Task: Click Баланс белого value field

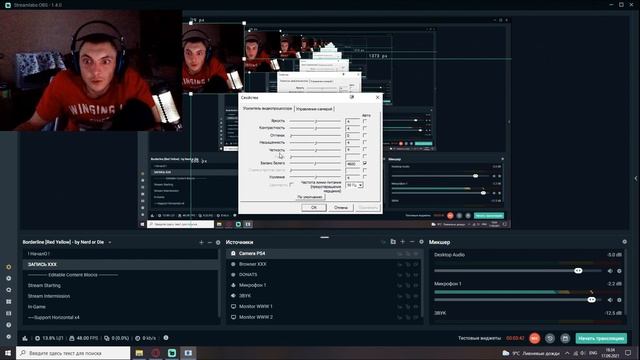Action: (x=352, y=163)
